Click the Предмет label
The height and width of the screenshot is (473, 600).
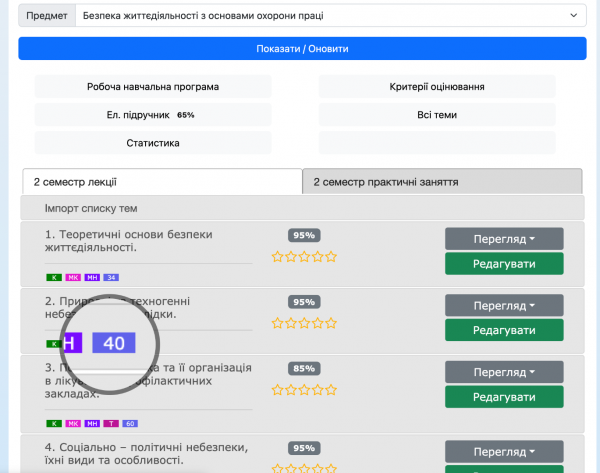click(47, 16)
